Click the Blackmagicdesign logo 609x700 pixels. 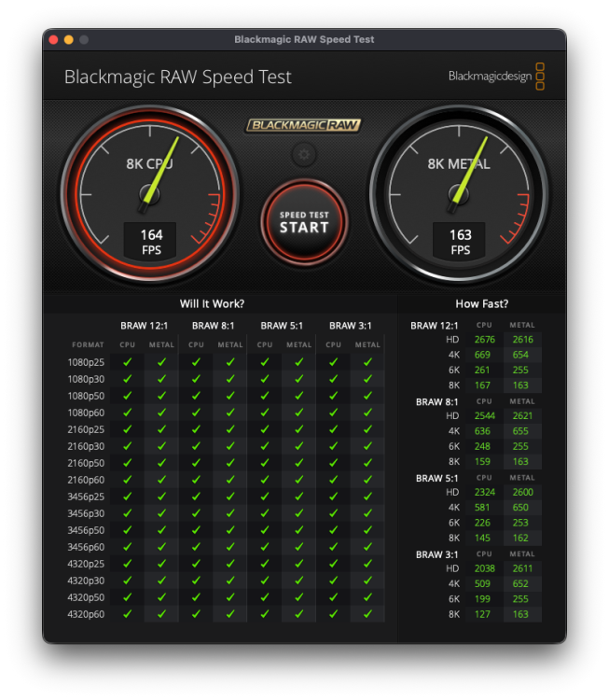click(x=496, y=77)
